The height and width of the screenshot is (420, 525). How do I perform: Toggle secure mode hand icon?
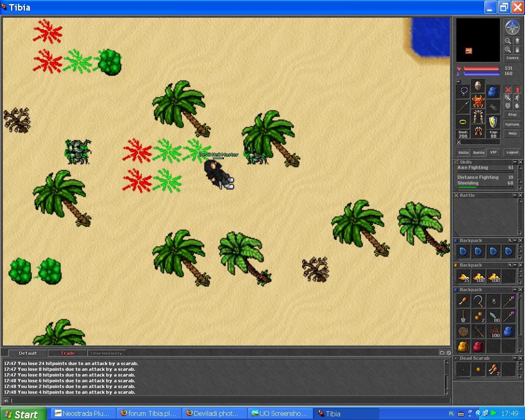517,106
